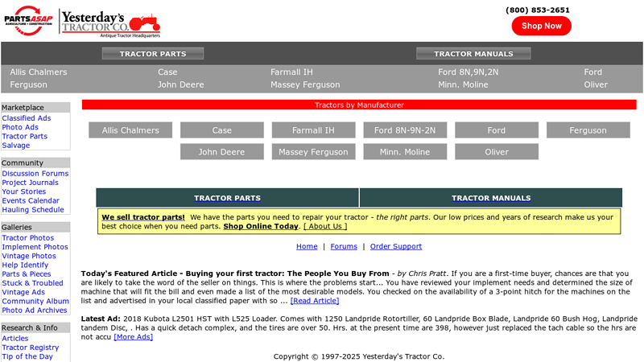Image resolution: width=644 pixels, height=362 pixels.
Task: Read the featured article via Read Article
Action: point(315,301)
